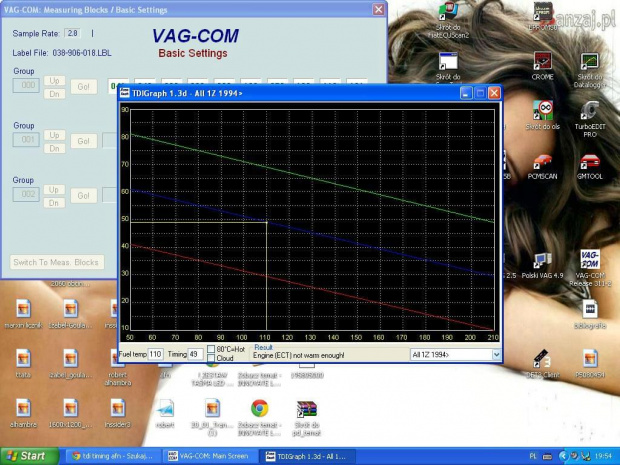Click the Fuel temp input field
The width and height of the screenshot is (620, 465).
[155, 354]
